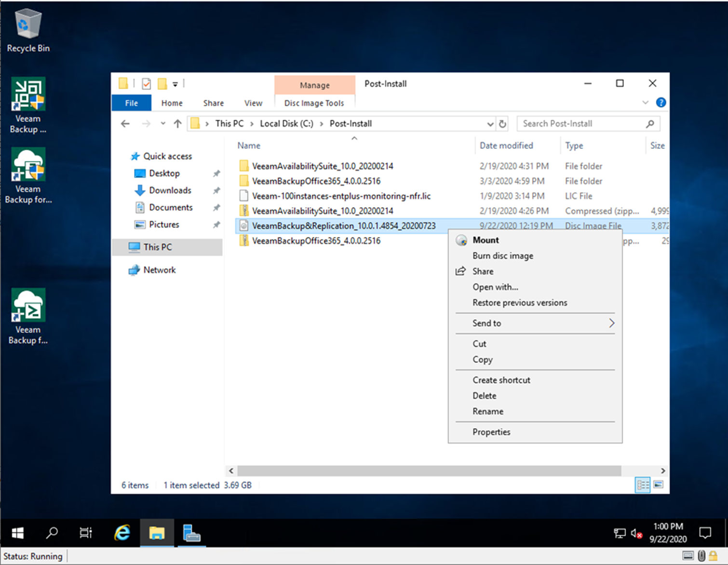Click the Properties checkmark quick access icon
The image size is (728, 565).
click(x=147, y=84)
